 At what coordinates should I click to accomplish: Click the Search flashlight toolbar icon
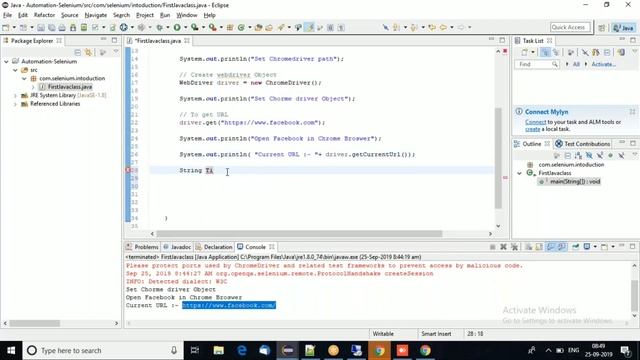coord(281,27)
